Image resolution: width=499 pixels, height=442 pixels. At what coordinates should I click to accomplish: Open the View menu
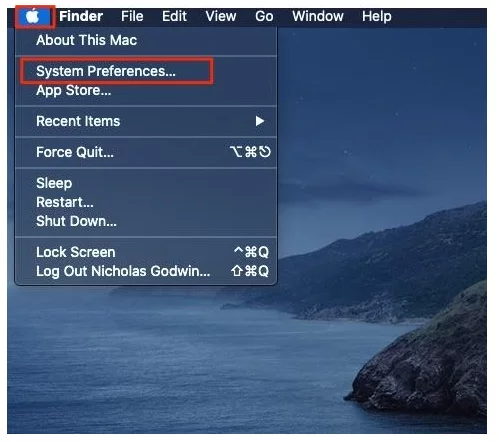point(221,16)
